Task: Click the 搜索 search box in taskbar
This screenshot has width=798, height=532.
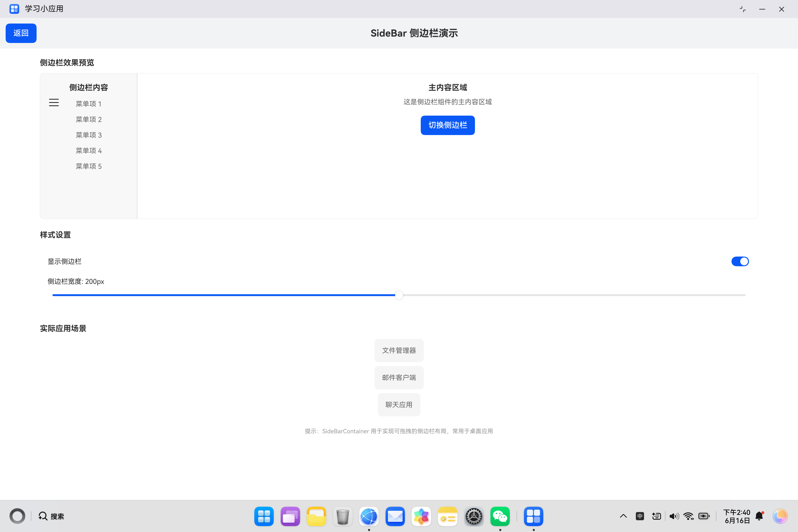Action: coord(52,516)
